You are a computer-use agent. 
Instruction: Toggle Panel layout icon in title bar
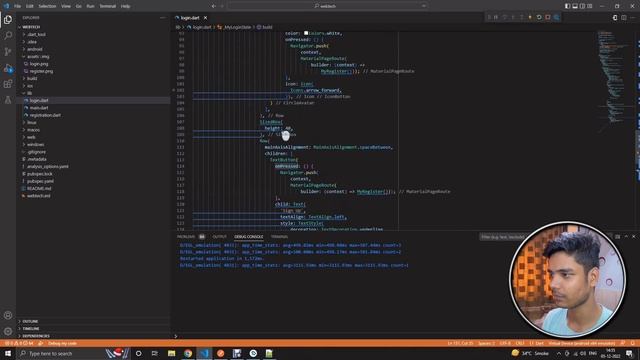(x=575, y=6)
